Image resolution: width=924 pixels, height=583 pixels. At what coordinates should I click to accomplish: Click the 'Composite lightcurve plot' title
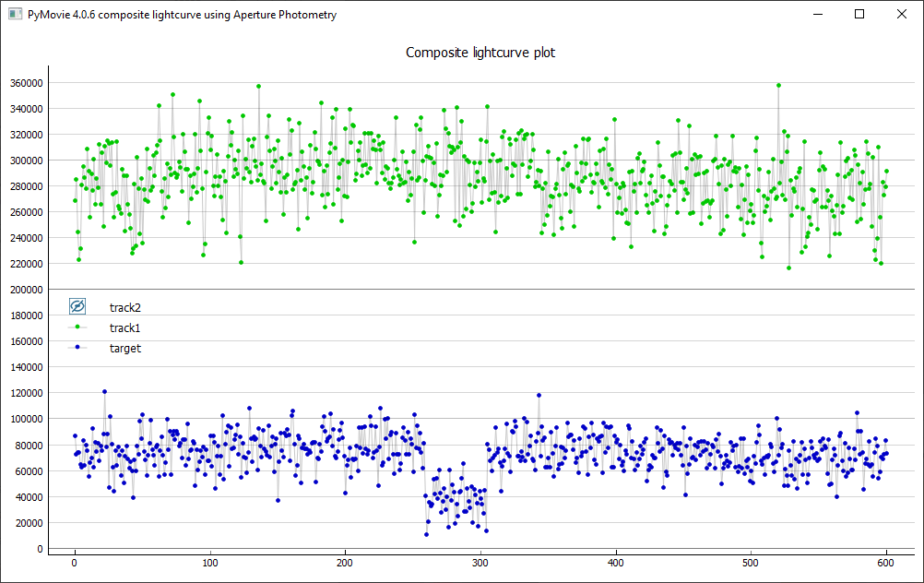pyautogui.click(x=480, y=53)
